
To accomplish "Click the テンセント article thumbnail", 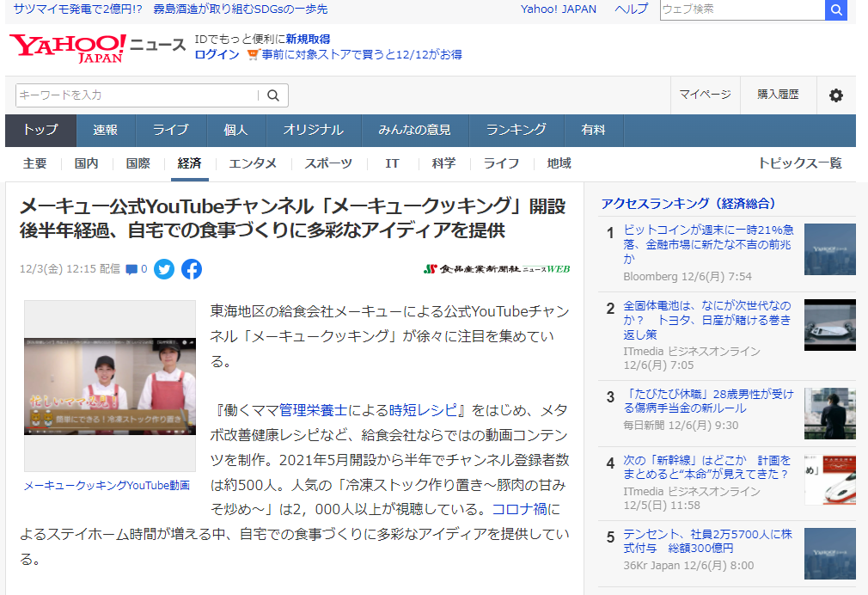I will 830,554.
